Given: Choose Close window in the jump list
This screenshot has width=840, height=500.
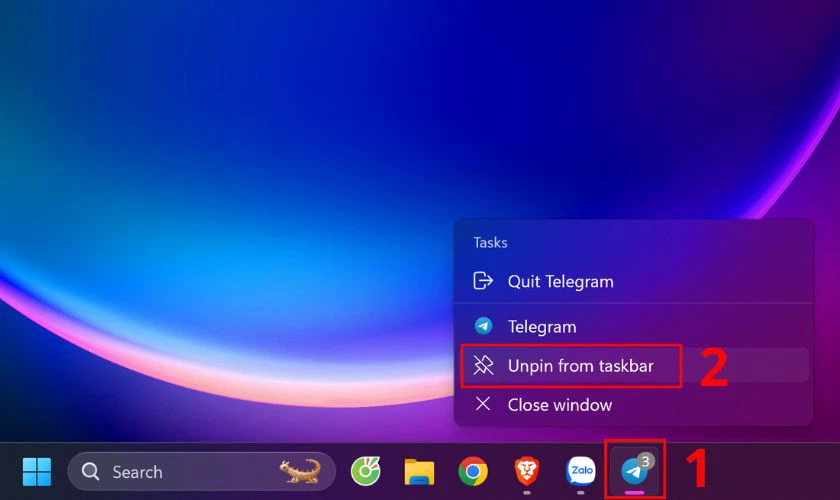Looking at the screenshot, I should point(633,405).
